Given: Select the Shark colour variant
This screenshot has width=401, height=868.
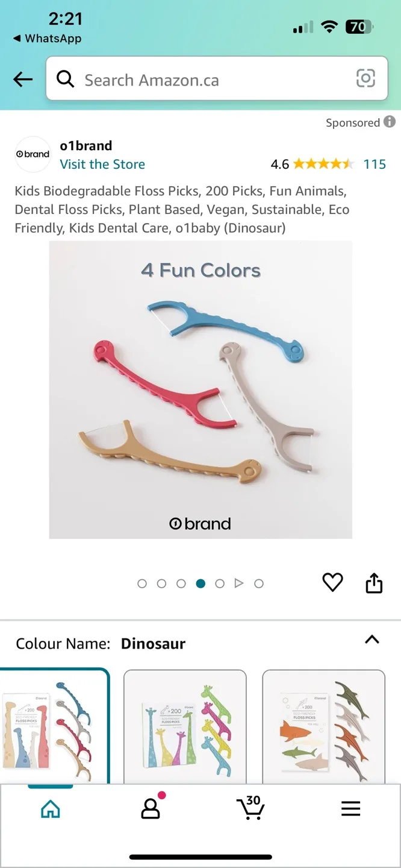Looking at the screenshot, I should (x=323, y=727).
